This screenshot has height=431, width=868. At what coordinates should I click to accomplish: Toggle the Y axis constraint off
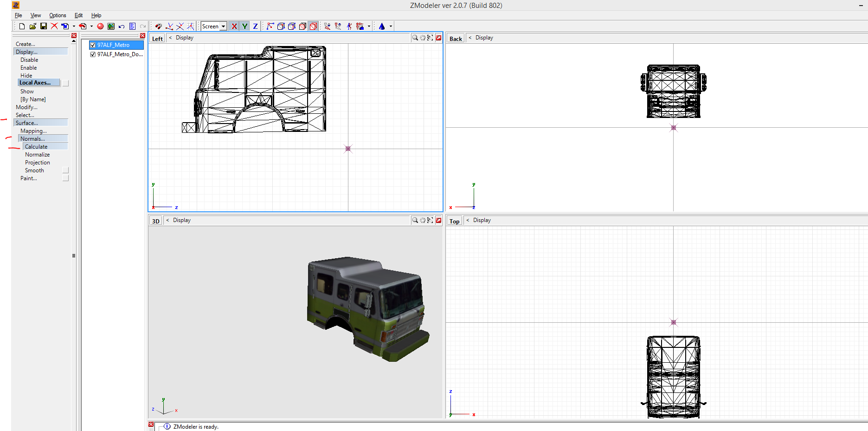(244, 26)
